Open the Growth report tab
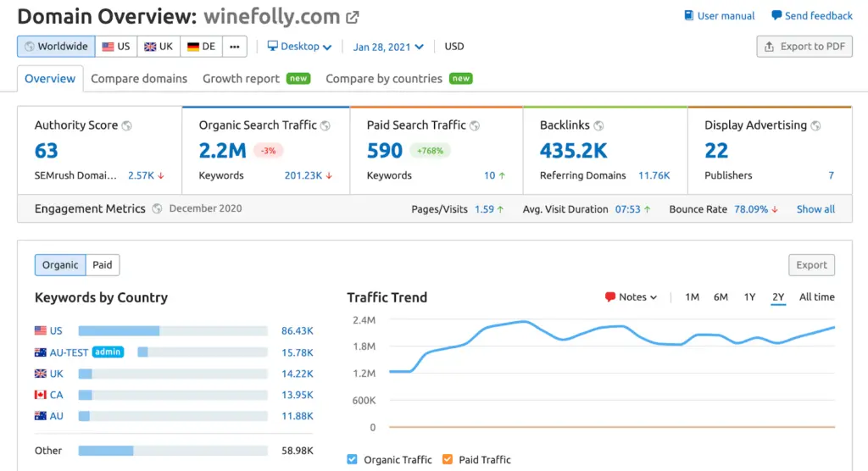 point(241,79)
